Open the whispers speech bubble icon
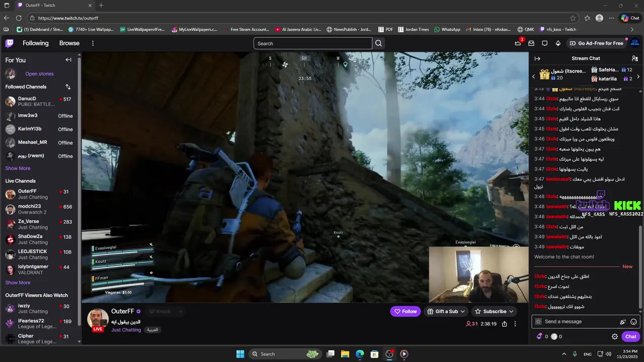Screen dimensions: 644x362 pos(544,43)
